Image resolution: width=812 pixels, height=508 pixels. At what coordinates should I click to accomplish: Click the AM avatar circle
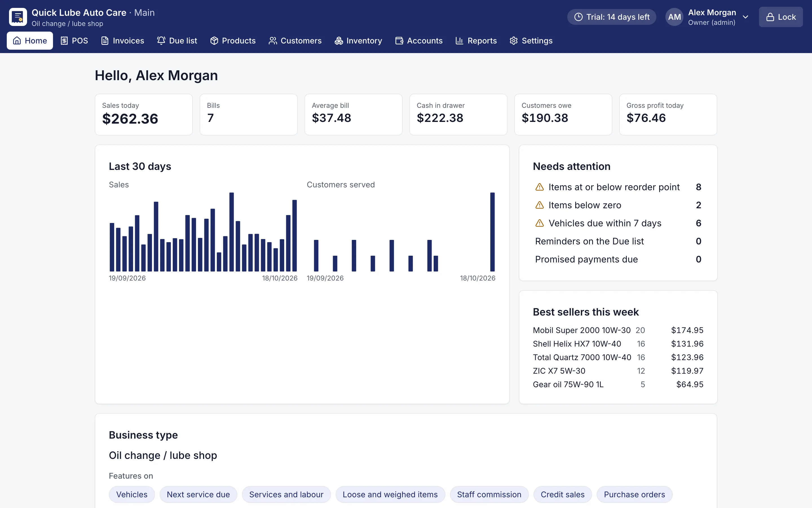coord(674,17)
